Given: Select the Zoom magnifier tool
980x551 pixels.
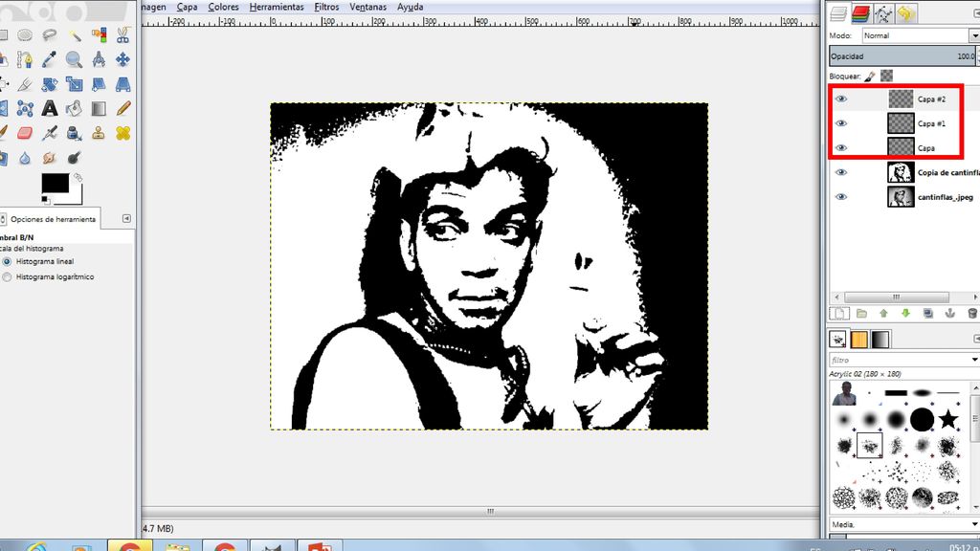Looking at the screenshot, I should pyautogui.click(x=75, y=59).
